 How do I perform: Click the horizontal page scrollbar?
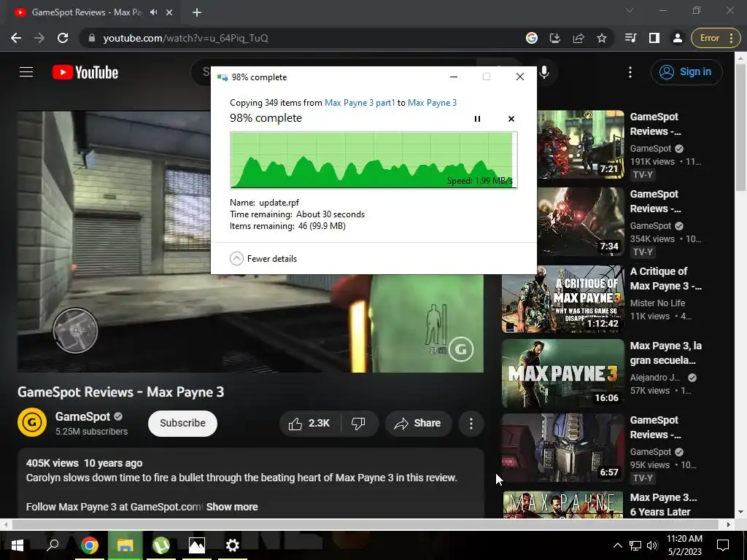click(x=365, y=524)
